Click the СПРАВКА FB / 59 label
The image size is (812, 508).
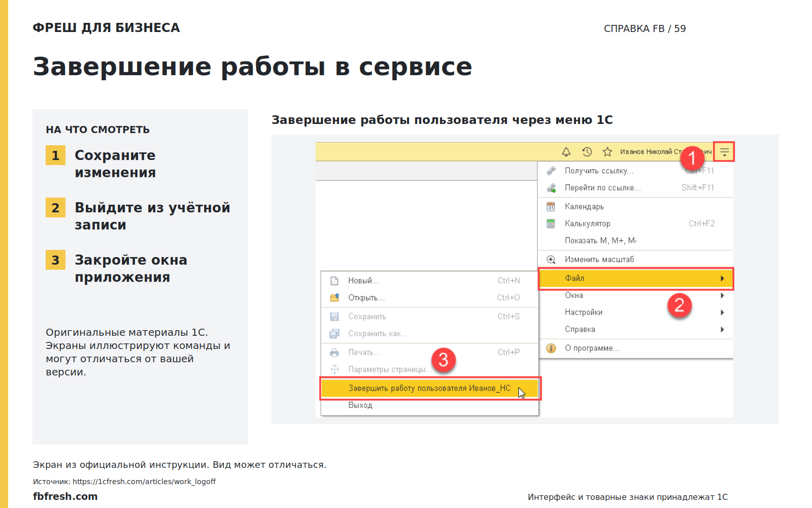[x=645, y=28]
